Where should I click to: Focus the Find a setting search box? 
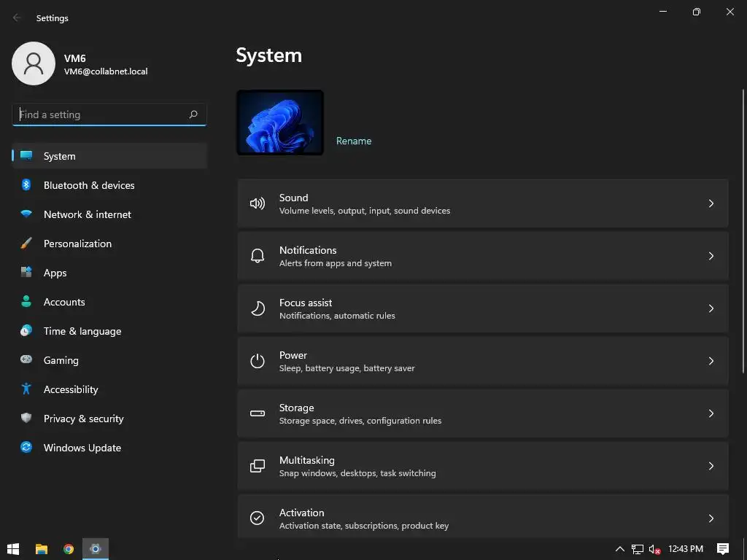tap(101, 114)
